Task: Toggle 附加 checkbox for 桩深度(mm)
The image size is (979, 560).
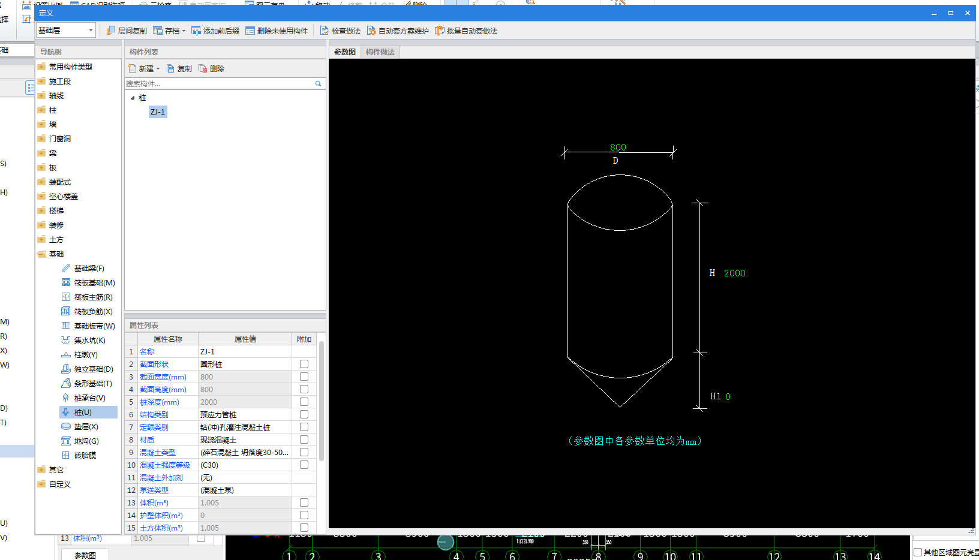Action: (304, 402)
